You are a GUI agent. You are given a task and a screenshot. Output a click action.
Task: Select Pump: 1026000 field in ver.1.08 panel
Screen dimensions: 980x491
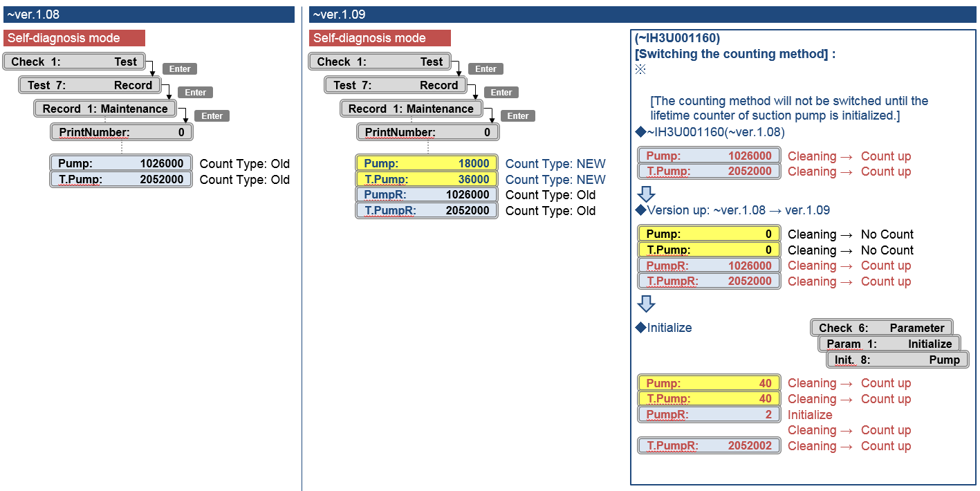pyautogui.click(x=121, y=164)
